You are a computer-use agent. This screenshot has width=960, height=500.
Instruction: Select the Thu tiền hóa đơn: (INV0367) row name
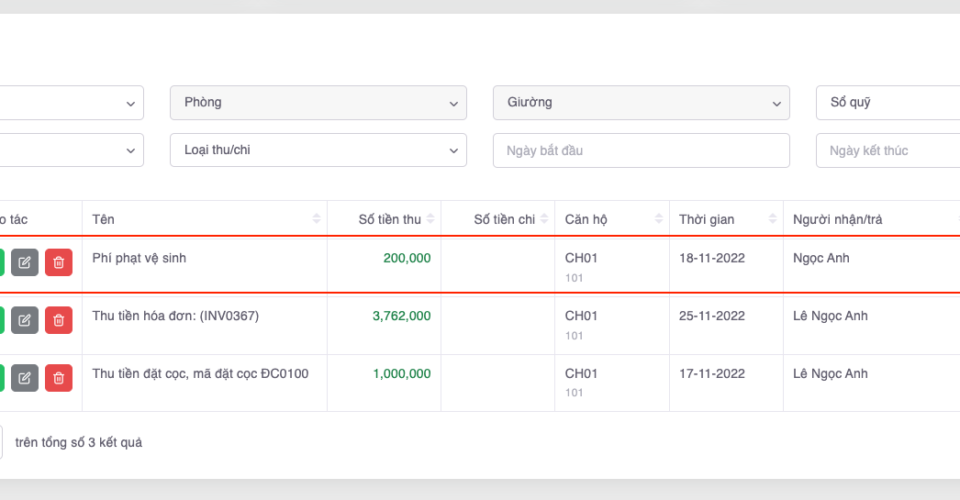pyautogui.click(x=175, y=316)
